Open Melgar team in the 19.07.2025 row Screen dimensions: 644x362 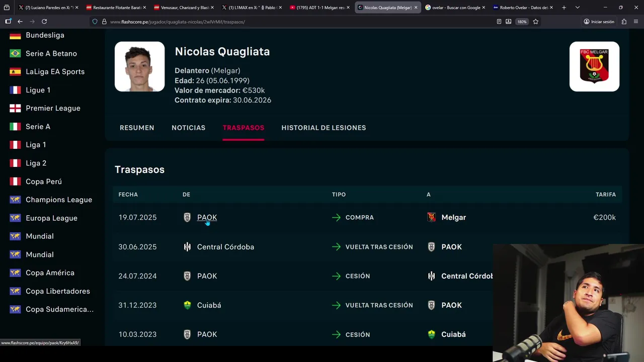[453, 217]
